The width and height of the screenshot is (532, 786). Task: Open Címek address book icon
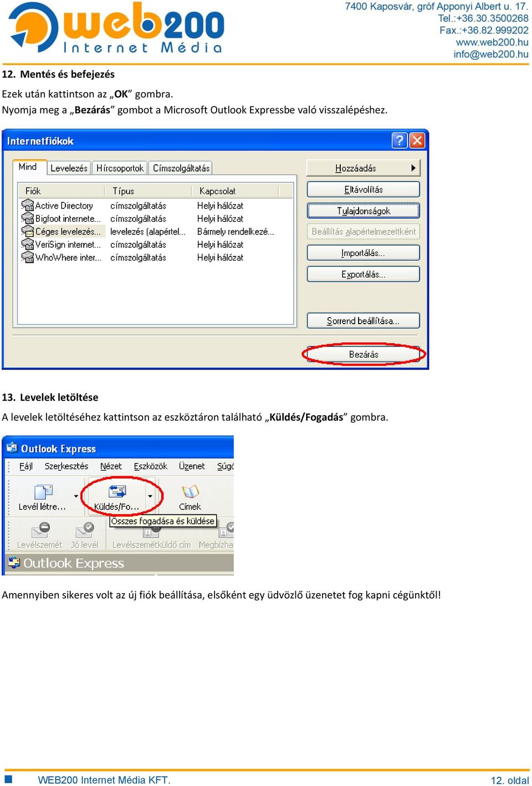[x=190, y=492]
